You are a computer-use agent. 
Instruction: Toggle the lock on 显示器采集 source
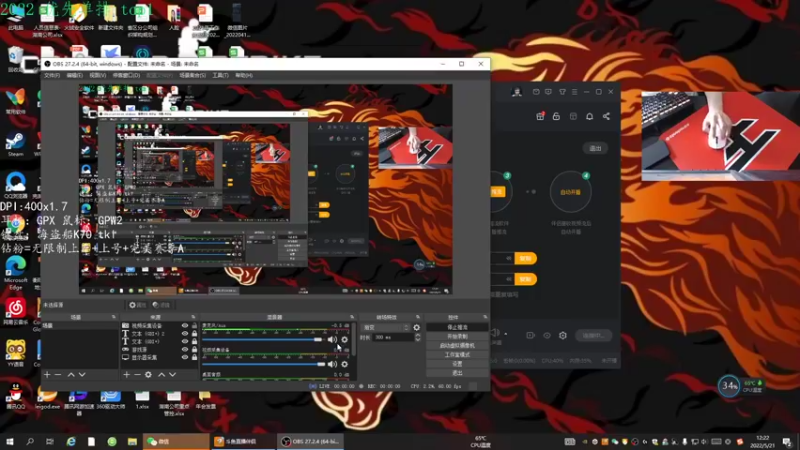[x=194, y=357]
